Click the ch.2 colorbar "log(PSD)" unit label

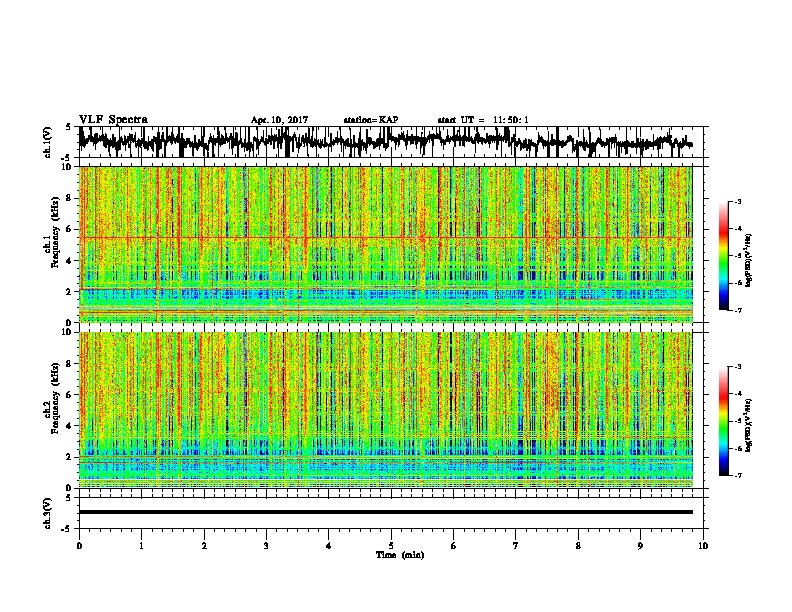(x=749, y=425)
